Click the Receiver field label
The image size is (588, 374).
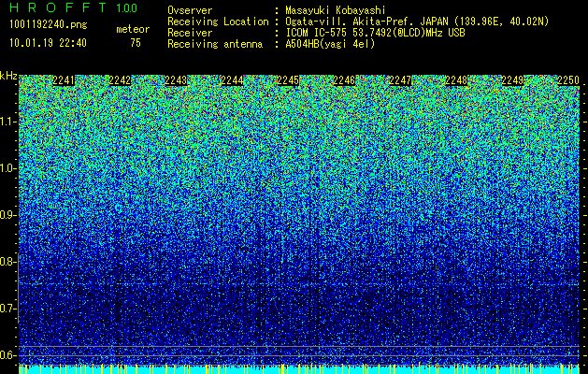click(190, 33)
